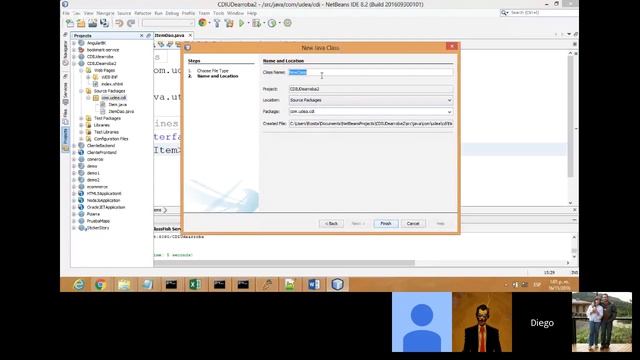The image size is (640, 360).
Task: Minimize the Projects panel window group
Action: pyautogui.click(x=149, y=36)
